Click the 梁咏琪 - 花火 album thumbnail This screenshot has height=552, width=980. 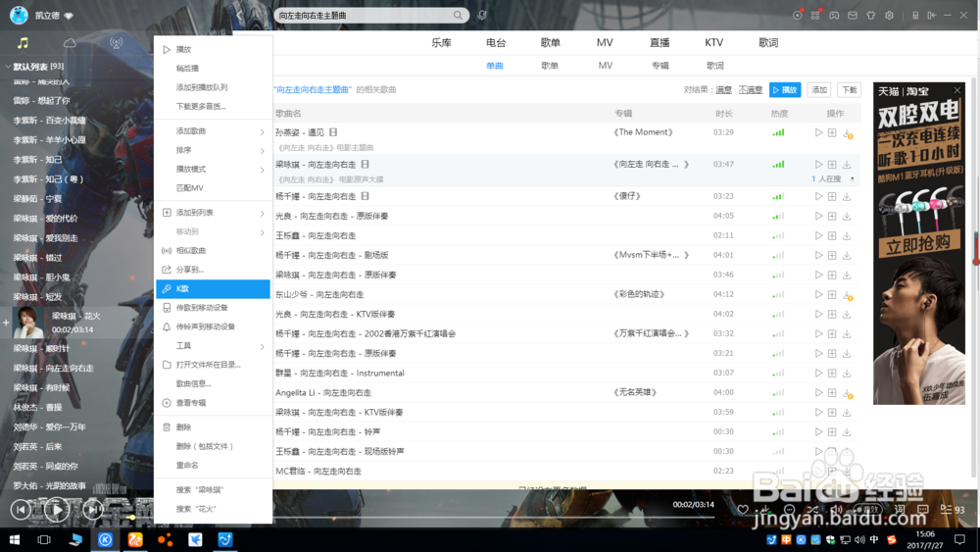pos(28,323)
